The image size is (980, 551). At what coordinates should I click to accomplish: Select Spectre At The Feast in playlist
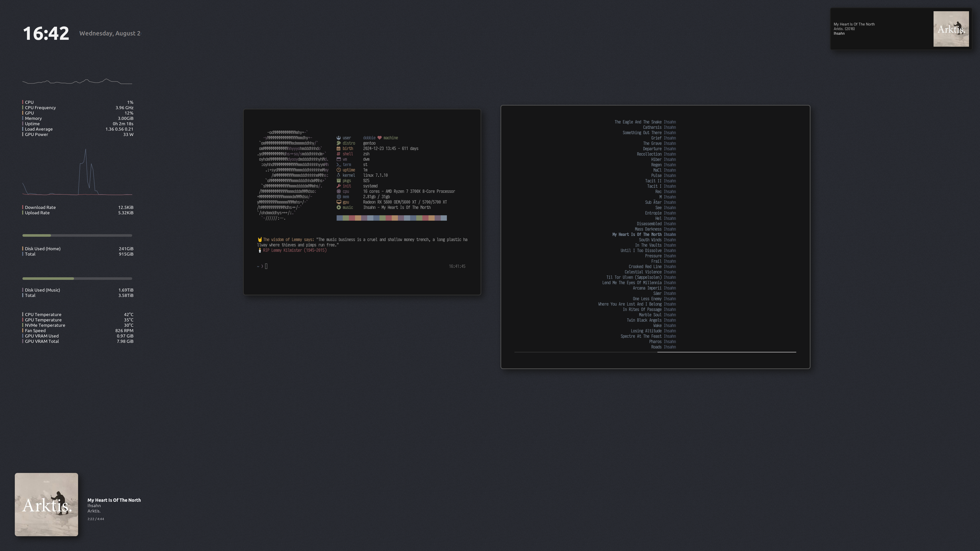coord(648,336)
